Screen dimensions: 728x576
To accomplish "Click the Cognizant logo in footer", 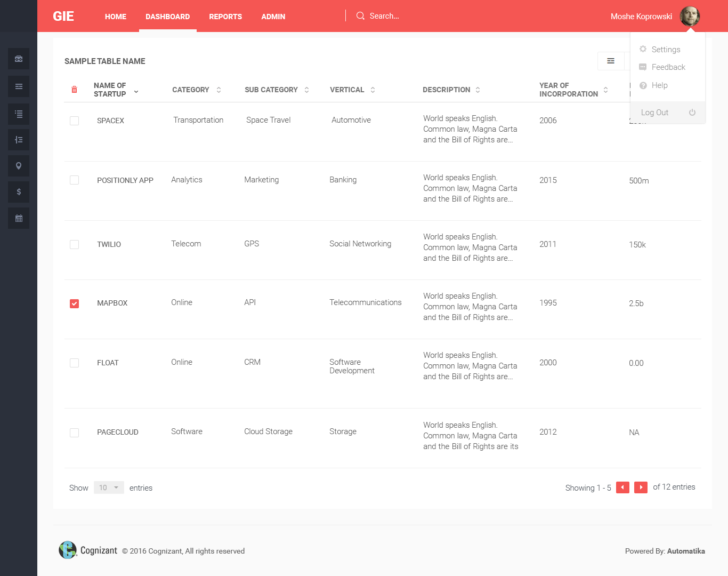I will (88, 550).
